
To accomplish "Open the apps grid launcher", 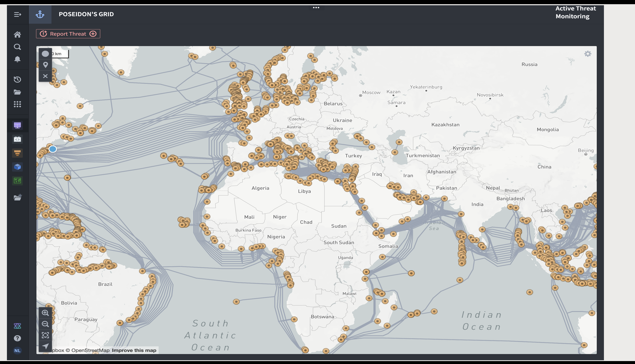I will click(17, 104).
